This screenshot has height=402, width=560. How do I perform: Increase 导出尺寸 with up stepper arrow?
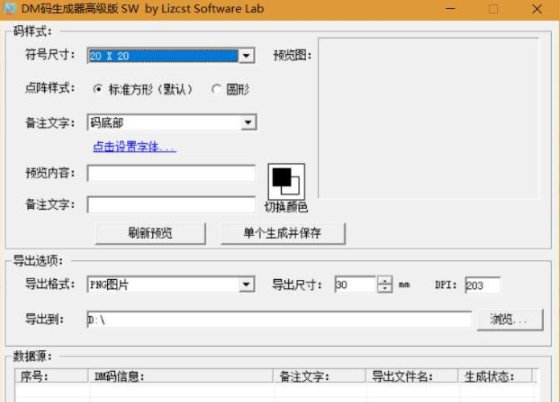click(x=385, y=280)
